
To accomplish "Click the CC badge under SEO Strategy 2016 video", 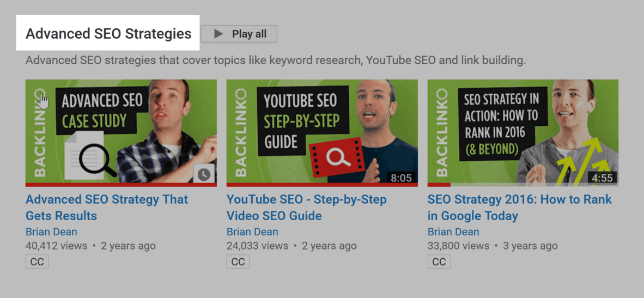I will click(439, 261).
